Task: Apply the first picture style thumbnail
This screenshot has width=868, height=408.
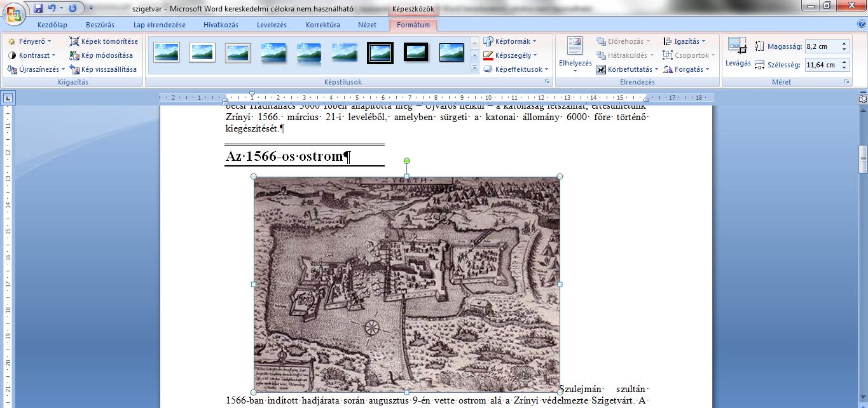Action: (x=167, y=52)
